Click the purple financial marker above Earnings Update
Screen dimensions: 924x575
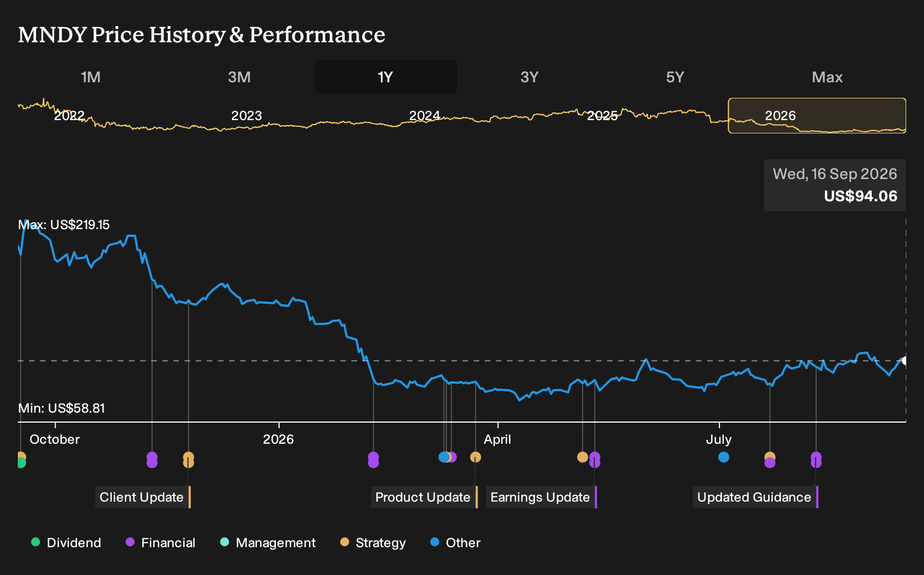pyautogui.click(x=595, y=460)
